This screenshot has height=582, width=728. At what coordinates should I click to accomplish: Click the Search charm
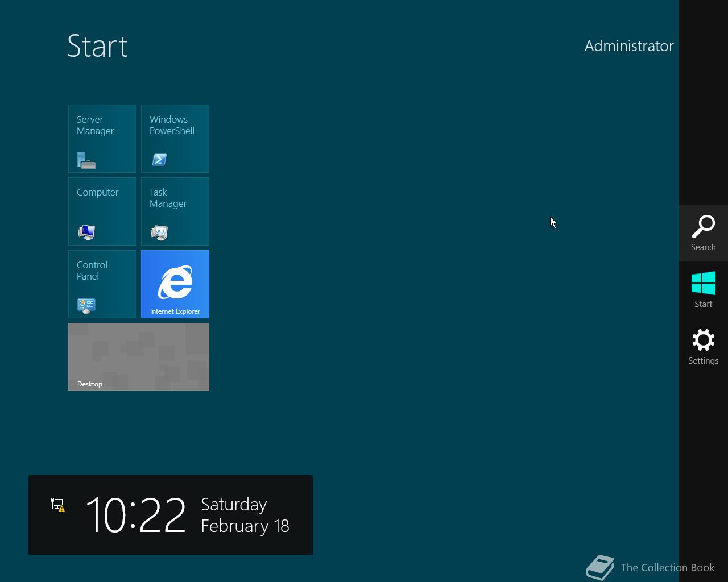pos(704,233)
